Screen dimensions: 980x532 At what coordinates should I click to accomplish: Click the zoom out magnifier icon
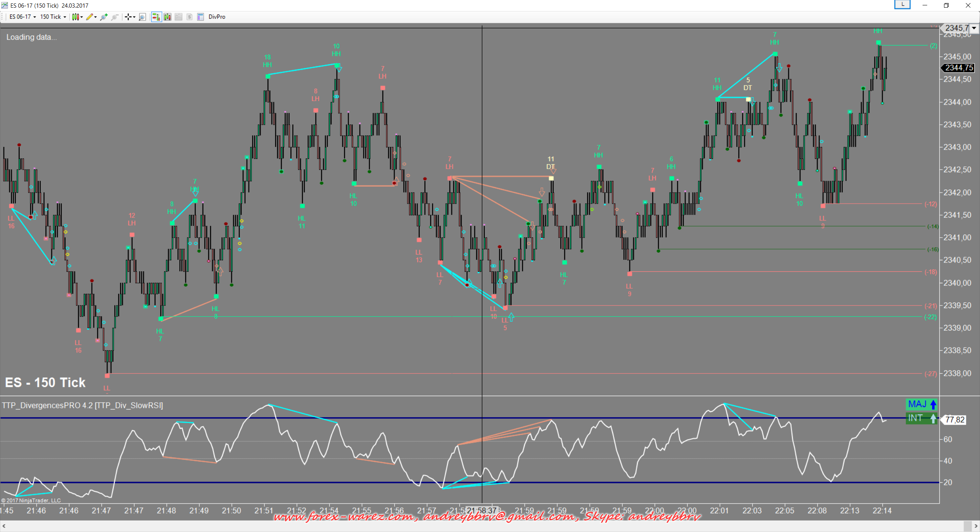click(114, 17)
